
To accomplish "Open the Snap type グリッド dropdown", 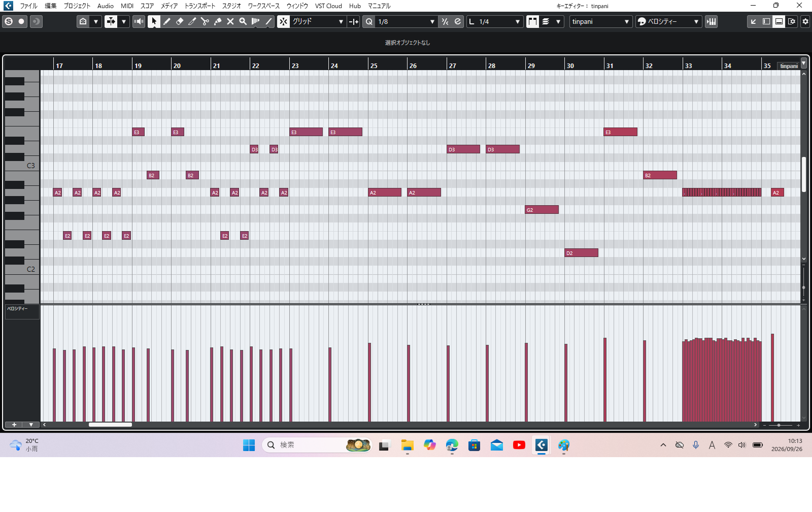I will pos(318,21).
